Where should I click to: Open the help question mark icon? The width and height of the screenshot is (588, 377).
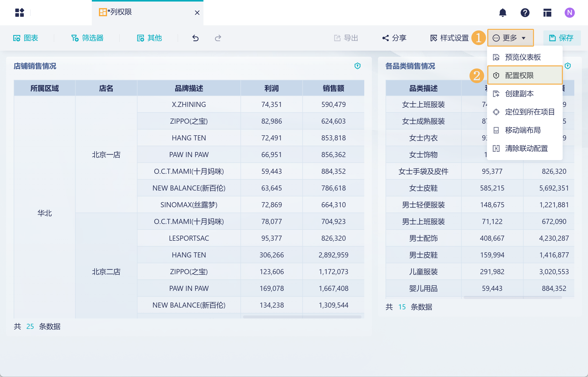(525, 13)
